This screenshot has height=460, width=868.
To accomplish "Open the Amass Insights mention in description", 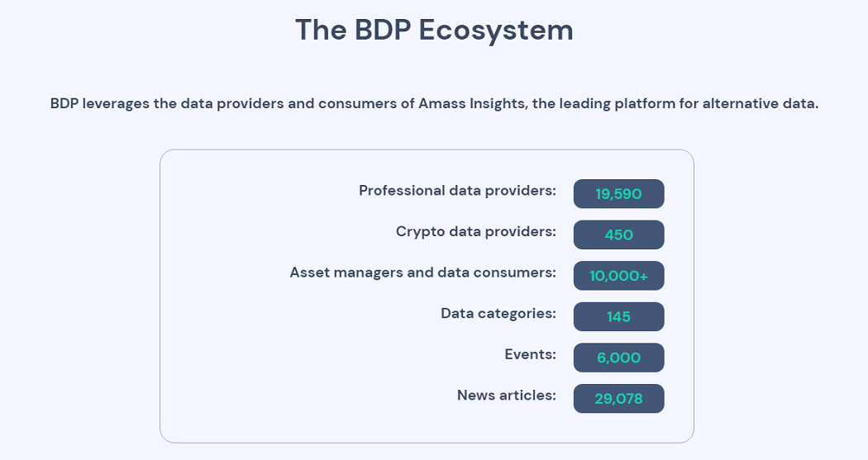I will (x=473, y=103).
